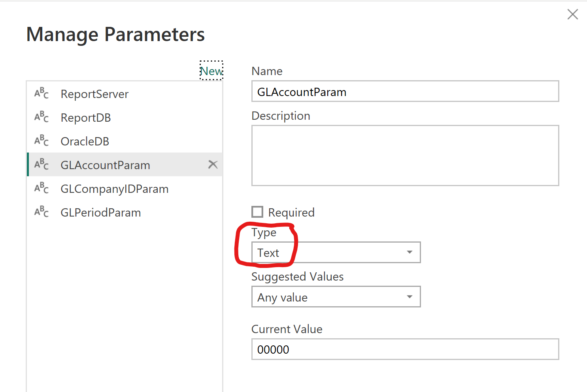
Task: Click the Current Value field showing 00000
Action: coord(405,349)
